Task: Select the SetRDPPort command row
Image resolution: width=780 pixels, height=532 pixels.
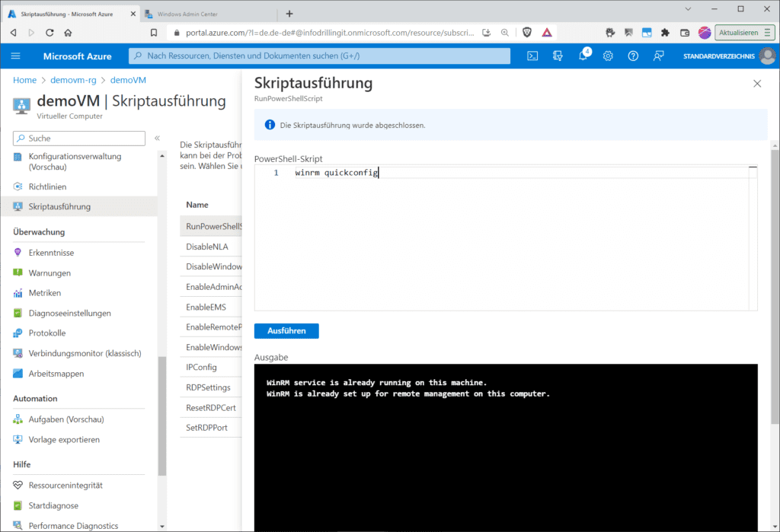Action: (x=211, y=428)
